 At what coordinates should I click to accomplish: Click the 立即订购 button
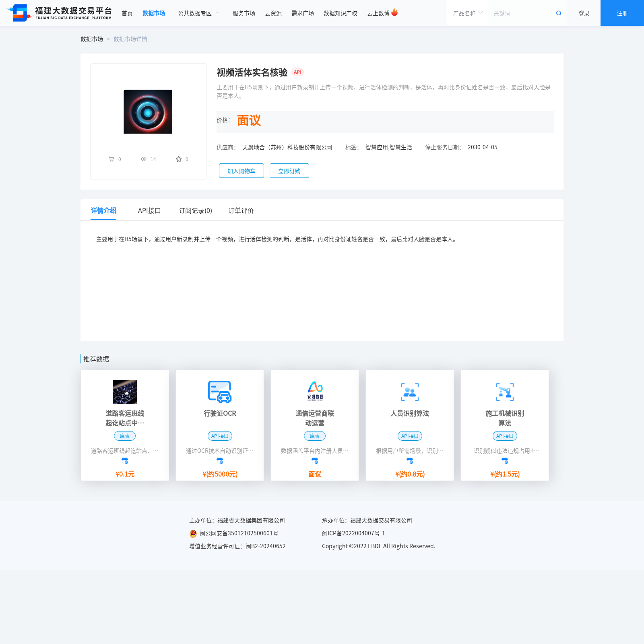pos(289,171)
